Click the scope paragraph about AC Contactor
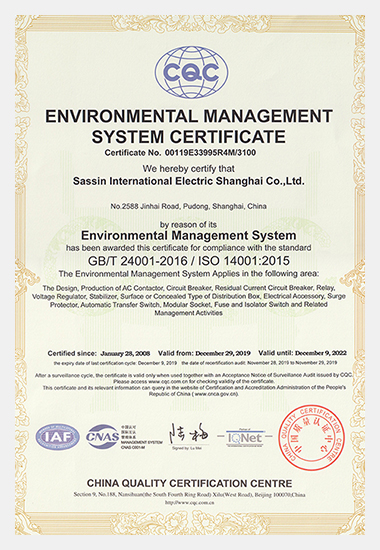The height and width of the screenshot is (550, 380). click(x=189, y=300)
